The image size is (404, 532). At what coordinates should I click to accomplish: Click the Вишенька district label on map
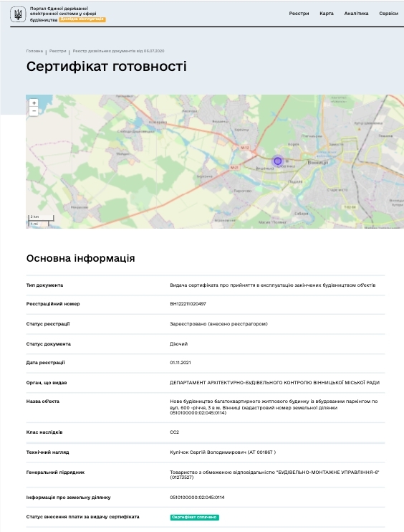[264, 168]
